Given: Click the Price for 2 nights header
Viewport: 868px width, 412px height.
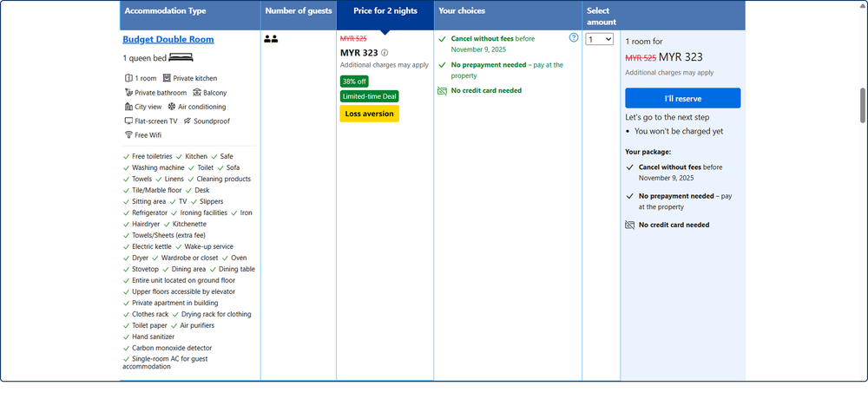Looking at the screenshot, I should point(385,16).
